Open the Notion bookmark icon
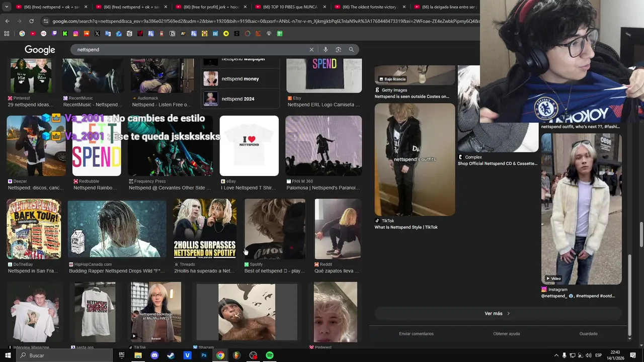The width and height of the screenshot is (644, 362). point(172,34)
